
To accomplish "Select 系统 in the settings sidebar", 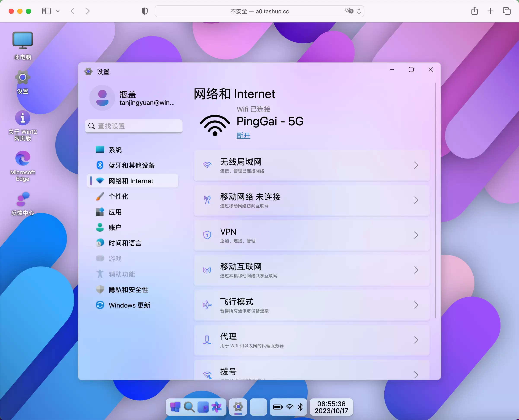I will 132,150.
